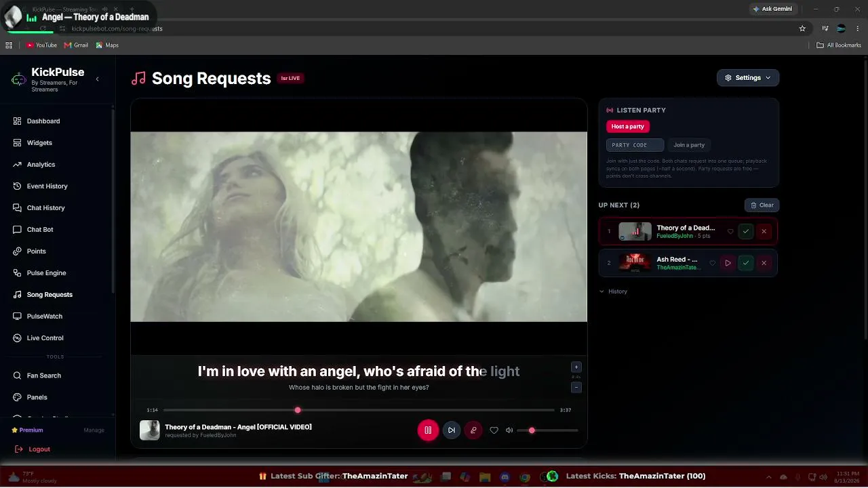This screenshot has height=488, width=868.
Task: Increase lyrics offset with plus button
Action: (576, 367)
